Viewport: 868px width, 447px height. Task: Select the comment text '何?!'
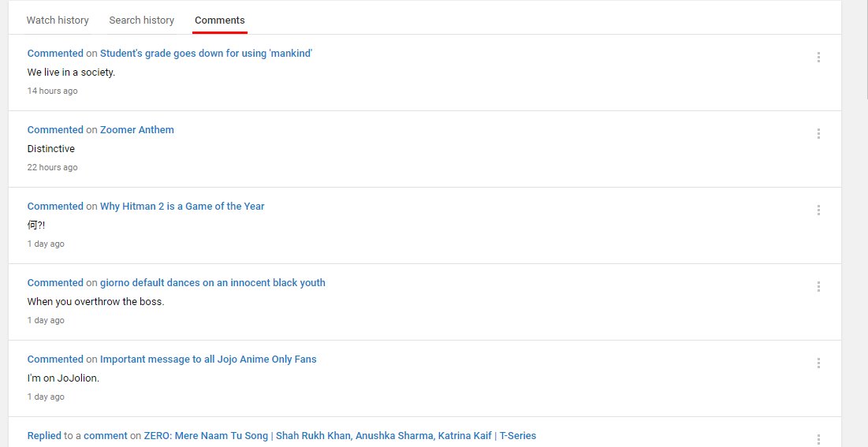(36, 225)
